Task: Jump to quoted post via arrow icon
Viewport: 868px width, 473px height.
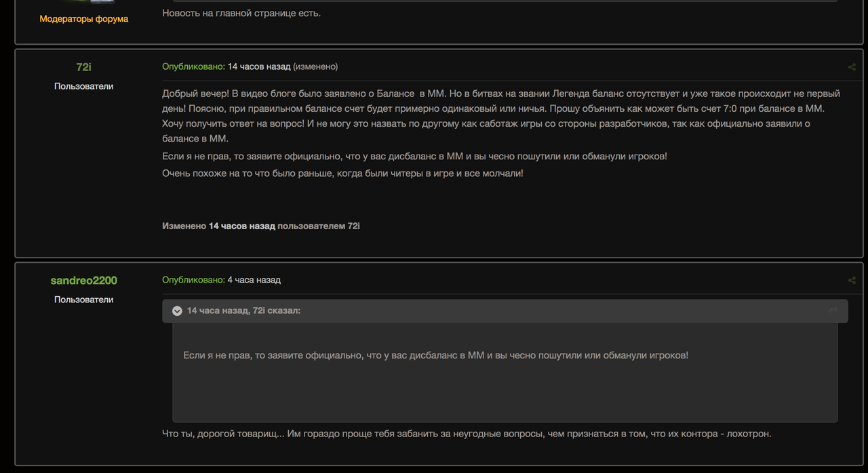Action: pyautogui.click(x=833, y=310)
